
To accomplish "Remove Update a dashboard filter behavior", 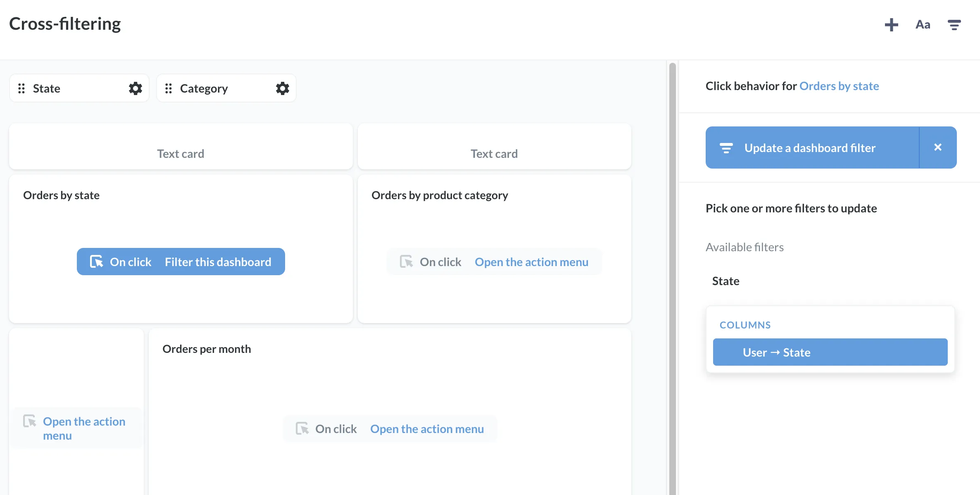I will (x=937, y=148).
